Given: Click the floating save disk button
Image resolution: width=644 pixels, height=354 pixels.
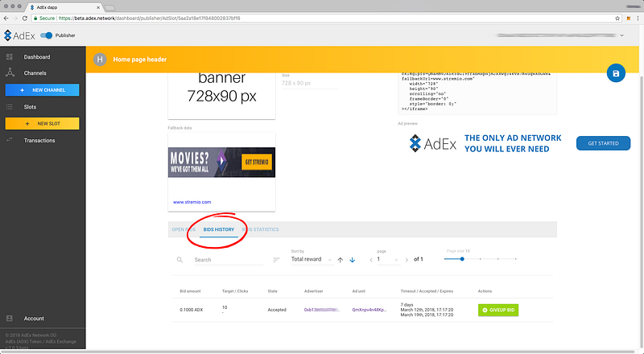Looking at the screenshot, I should point(616,73).
